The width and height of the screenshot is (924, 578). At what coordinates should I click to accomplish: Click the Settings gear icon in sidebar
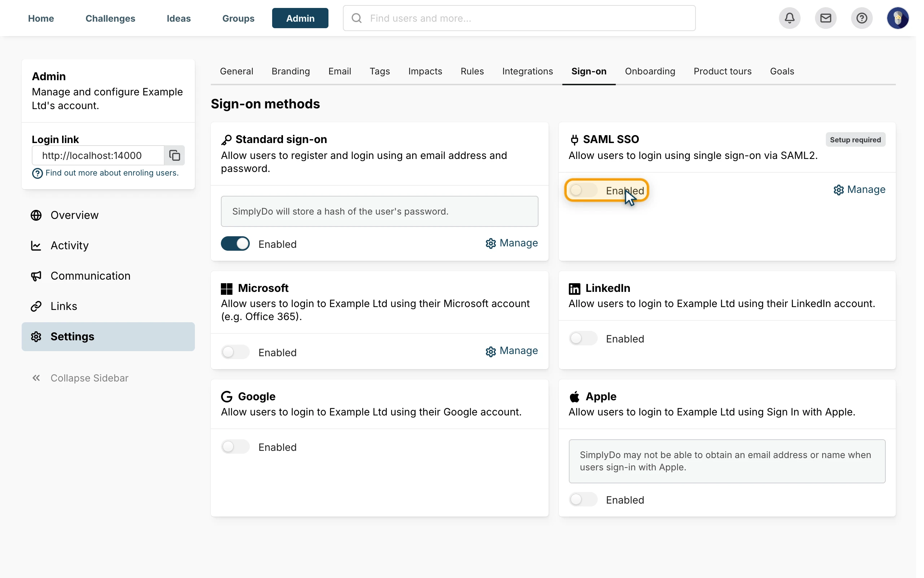[x=36, y=337]
